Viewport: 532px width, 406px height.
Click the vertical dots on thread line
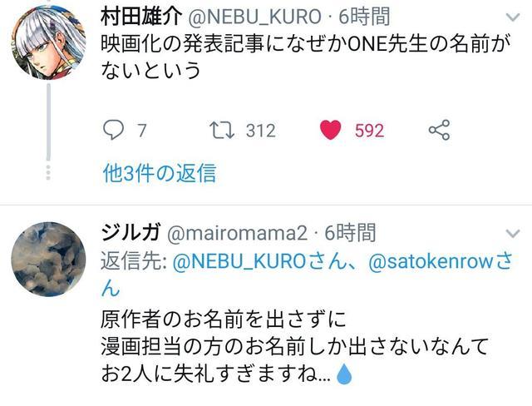(48, 173)
